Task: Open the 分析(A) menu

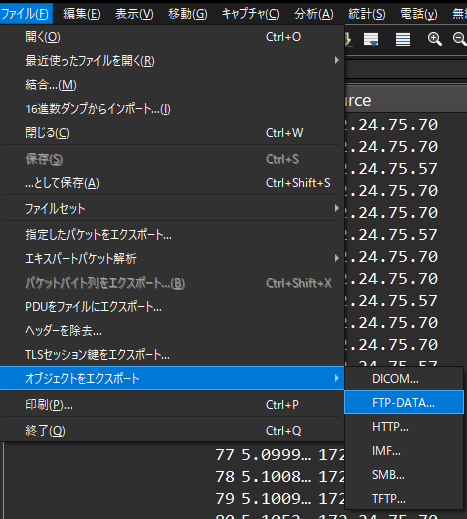Action: (x=314, y=14)
